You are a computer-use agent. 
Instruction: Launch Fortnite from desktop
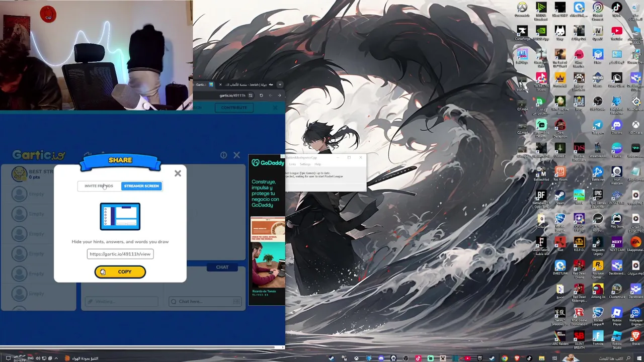coord(598,338)
